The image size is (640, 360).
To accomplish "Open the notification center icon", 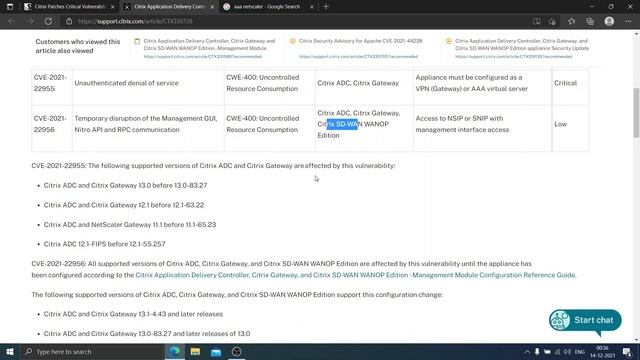I will click(627, 351).
